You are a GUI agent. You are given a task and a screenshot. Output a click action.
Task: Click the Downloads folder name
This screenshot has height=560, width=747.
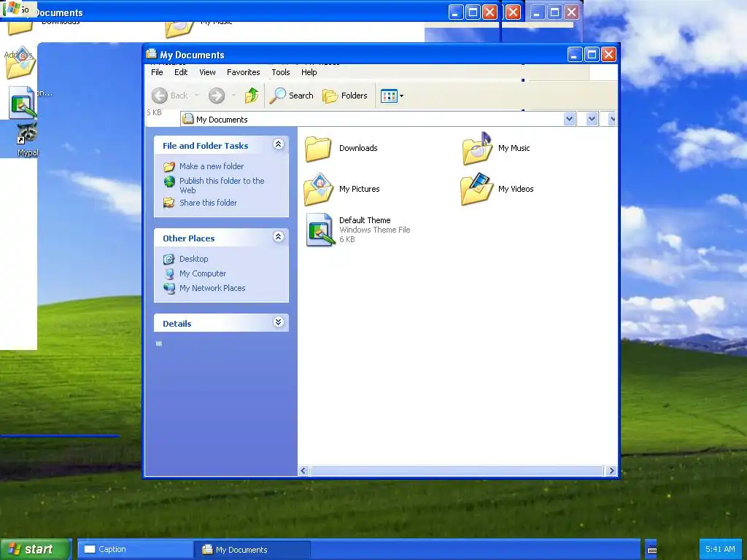click(358, 148)
